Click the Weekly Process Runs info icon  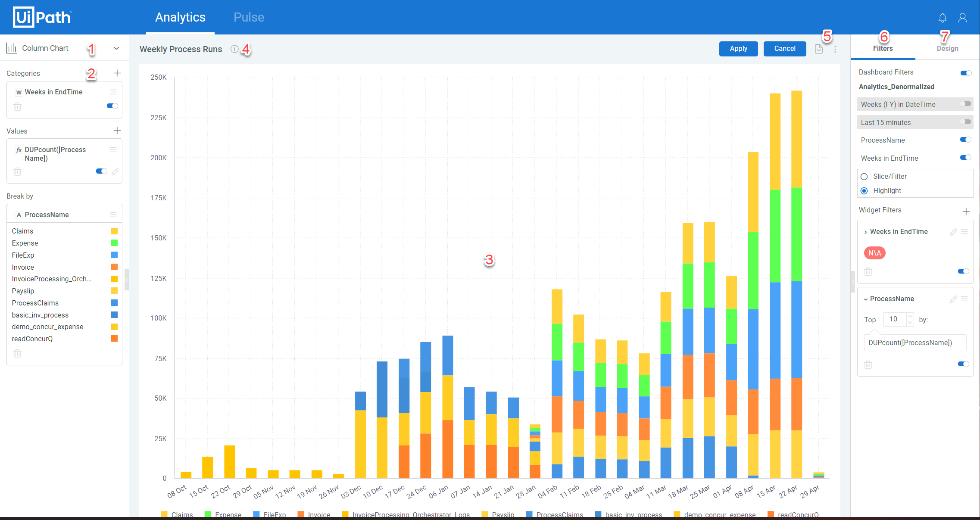[x=234, y=49]
